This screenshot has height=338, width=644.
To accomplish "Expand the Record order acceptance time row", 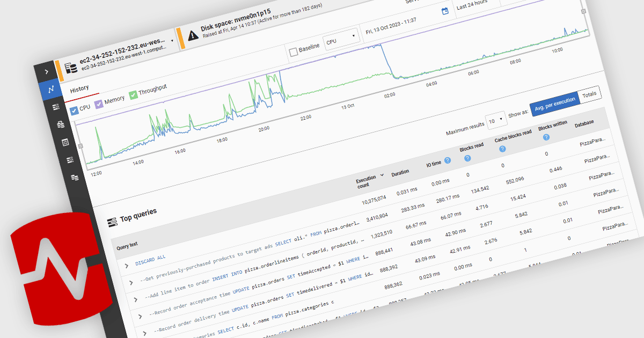I will (141, 317).
